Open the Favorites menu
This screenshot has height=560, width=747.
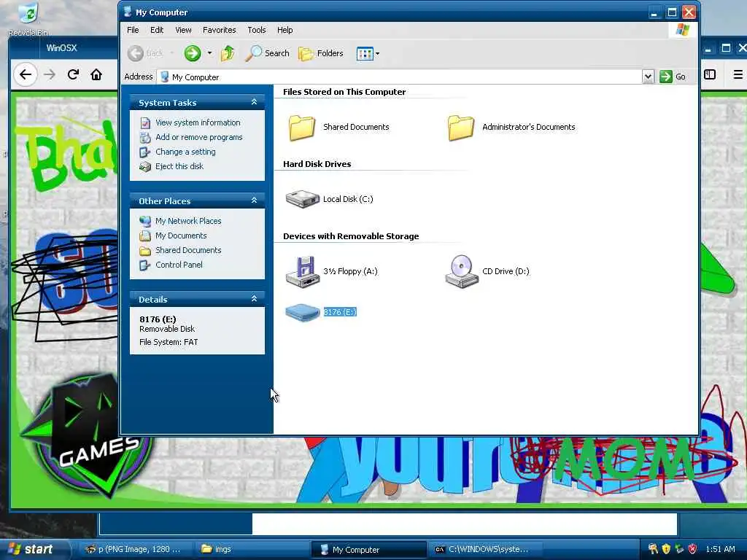coord(219,30)
